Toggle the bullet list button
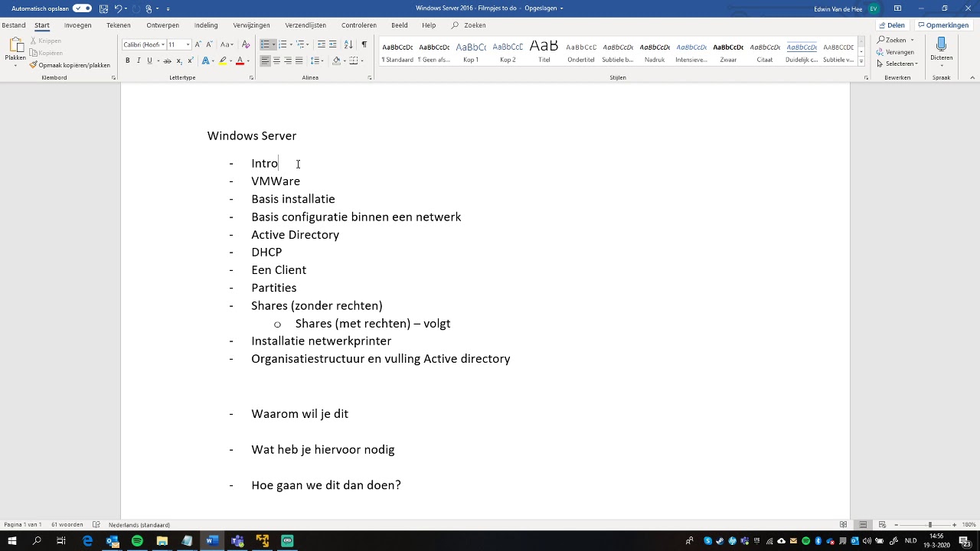 click(x=265, y=44)
